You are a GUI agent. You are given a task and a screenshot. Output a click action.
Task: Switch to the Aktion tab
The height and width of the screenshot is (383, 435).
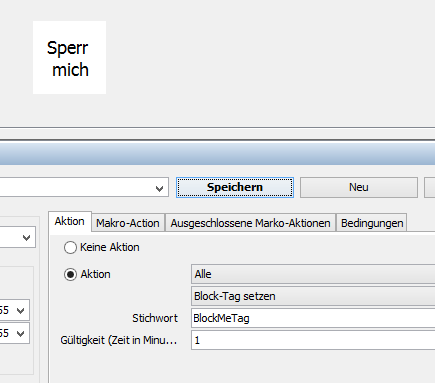70,221
